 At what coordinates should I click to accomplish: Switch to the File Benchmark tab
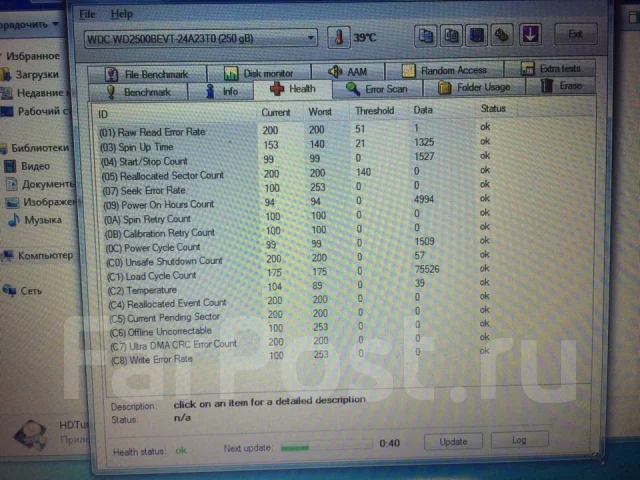pos(147,74)
